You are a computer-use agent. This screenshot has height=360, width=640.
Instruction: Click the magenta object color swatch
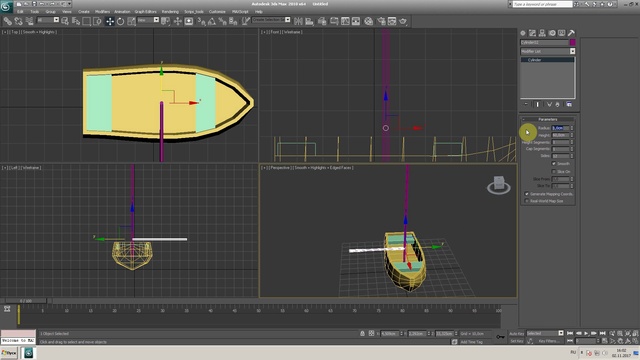573,42
